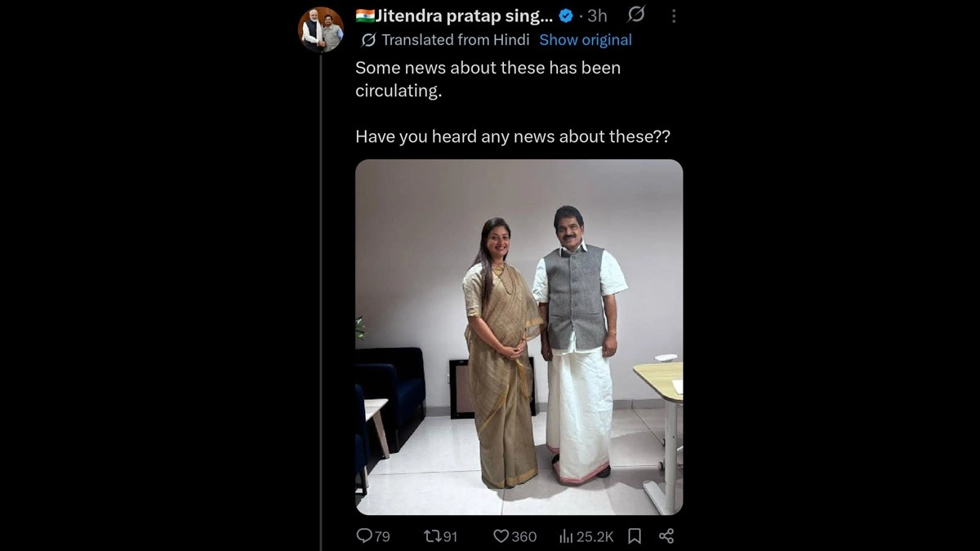Open the three-dot more options menu
The image size is (980, 551).
[673, 16]
